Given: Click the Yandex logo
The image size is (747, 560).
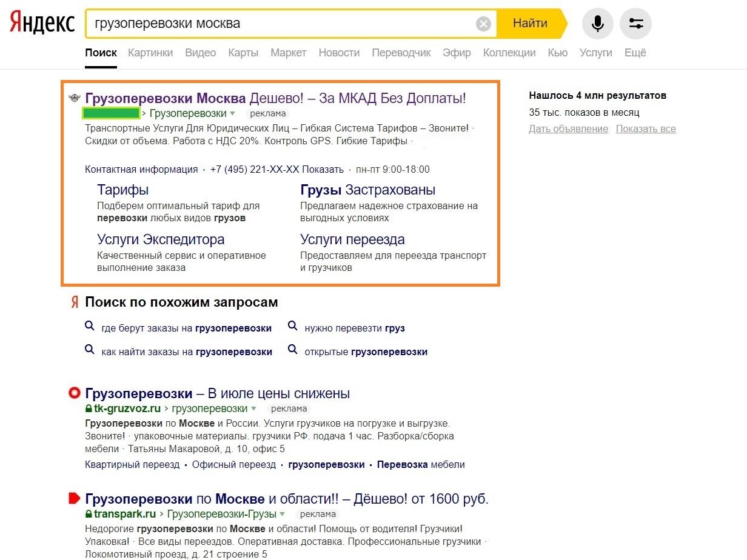Looking at the screenshot, I should [42, 23].
